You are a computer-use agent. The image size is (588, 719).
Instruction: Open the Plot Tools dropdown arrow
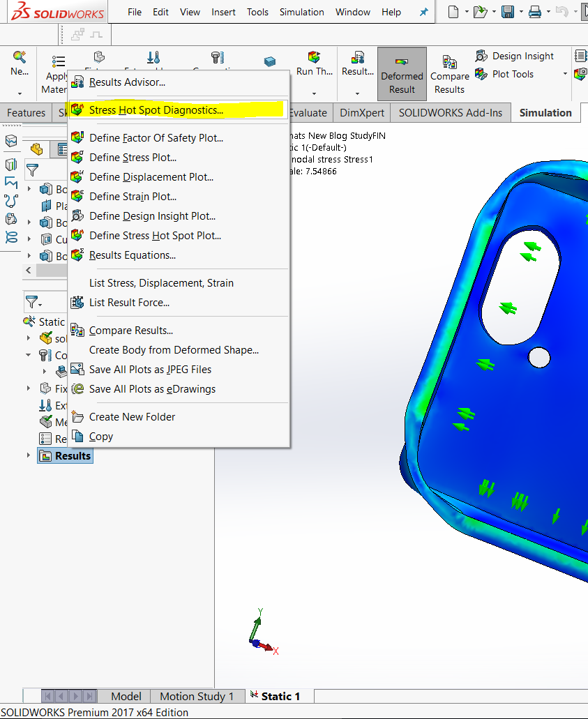(565, 74)
